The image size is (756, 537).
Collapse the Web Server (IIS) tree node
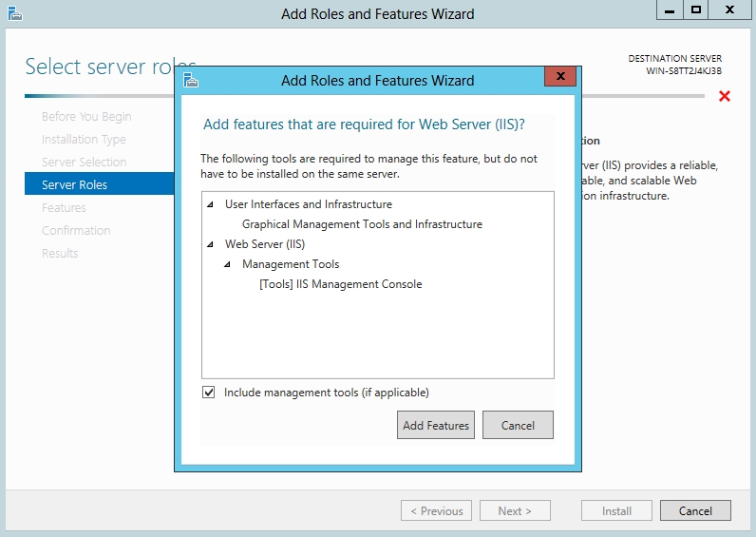[210, 244]
